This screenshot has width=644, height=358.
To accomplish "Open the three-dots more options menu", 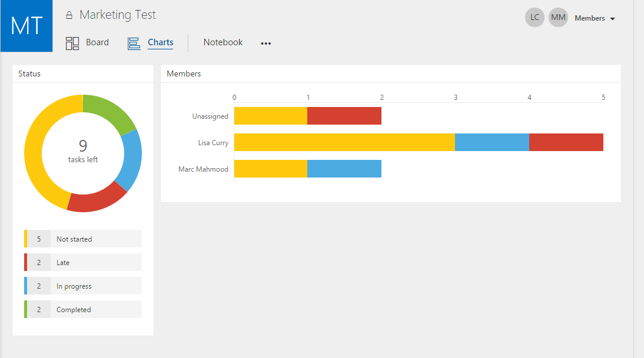I will click(265, 43).
